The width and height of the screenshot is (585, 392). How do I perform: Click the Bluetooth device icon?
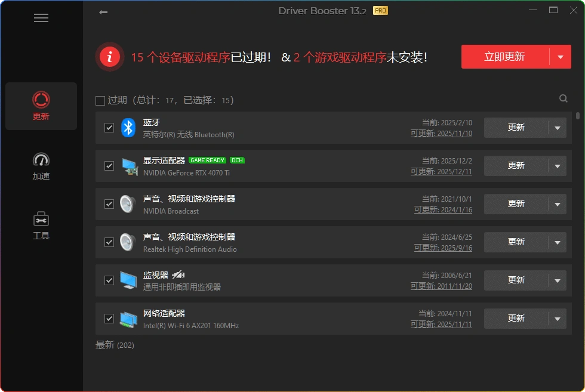pos(128,127)
